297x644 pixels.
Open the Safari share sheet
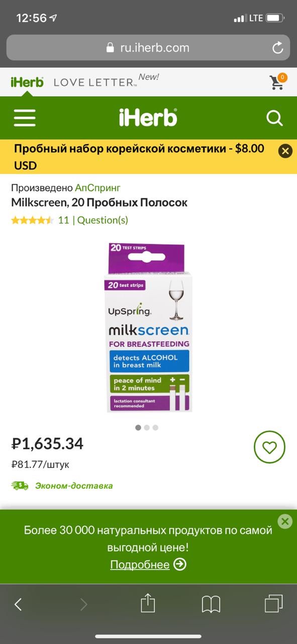pos(148,603)
